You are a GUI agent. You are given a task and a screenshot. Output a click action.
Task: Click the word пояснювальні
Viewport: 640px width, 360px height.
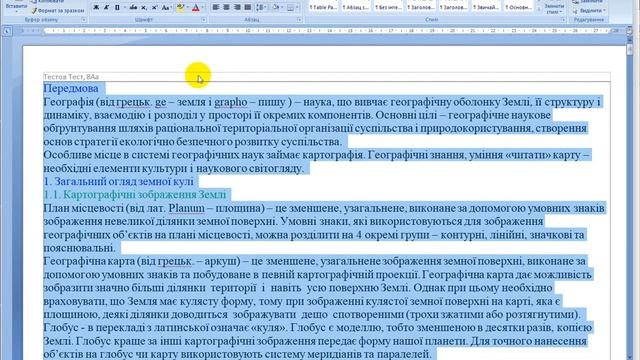point(79,248)
